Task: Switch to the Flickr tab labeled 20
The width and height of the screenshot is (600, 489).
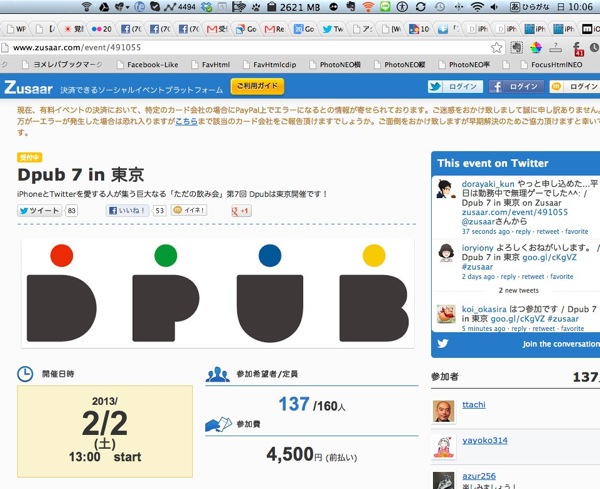Action: [x=102, y=29]
